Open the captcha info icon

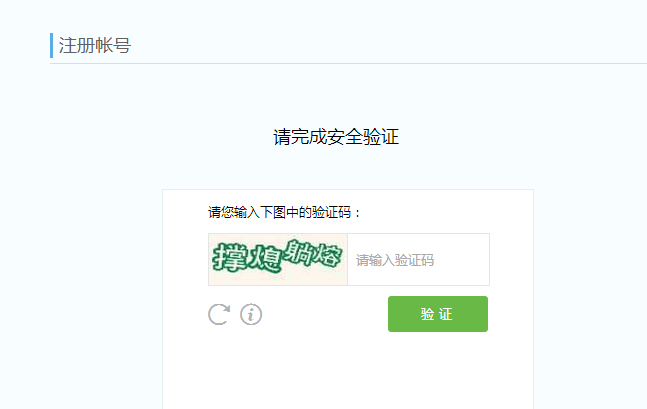(x=251, y=314)
